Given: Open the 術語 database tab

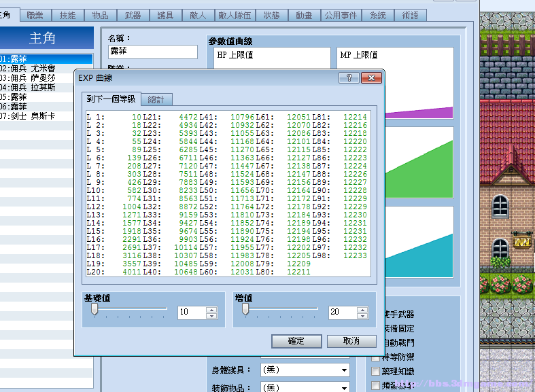Looking at the screenshot, I should 410,16.
